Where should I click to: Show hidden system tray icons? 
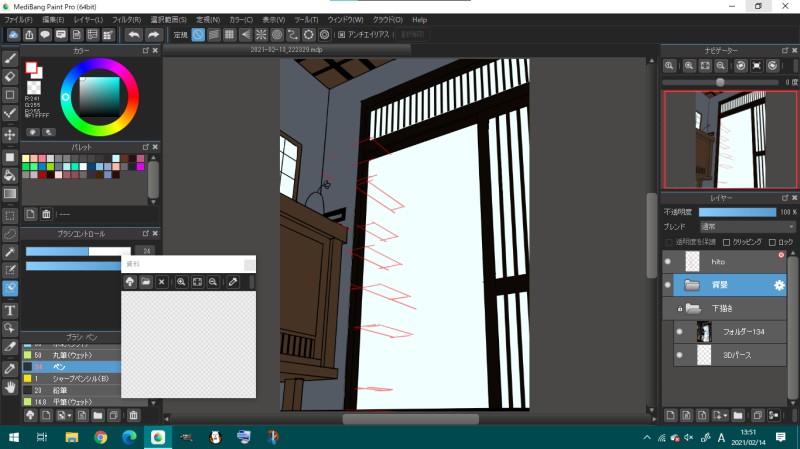tap(646, 437)
